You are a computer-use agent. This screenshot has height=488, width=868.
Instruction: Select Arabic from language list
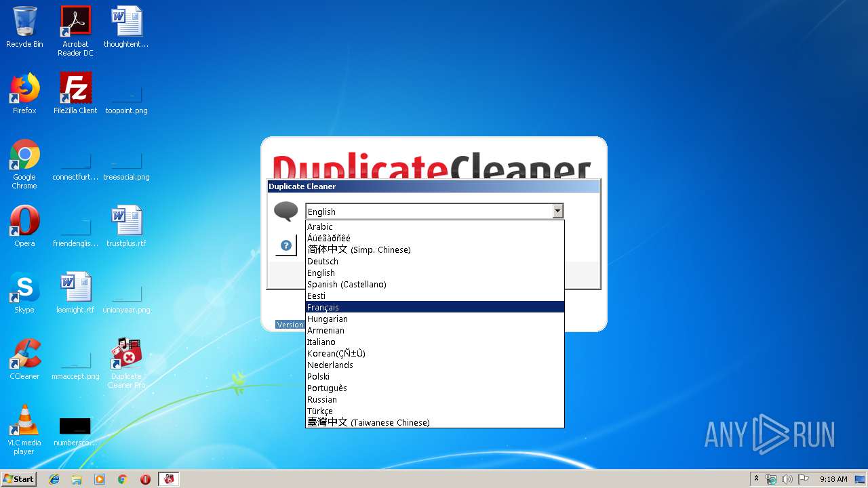(435, 226)
